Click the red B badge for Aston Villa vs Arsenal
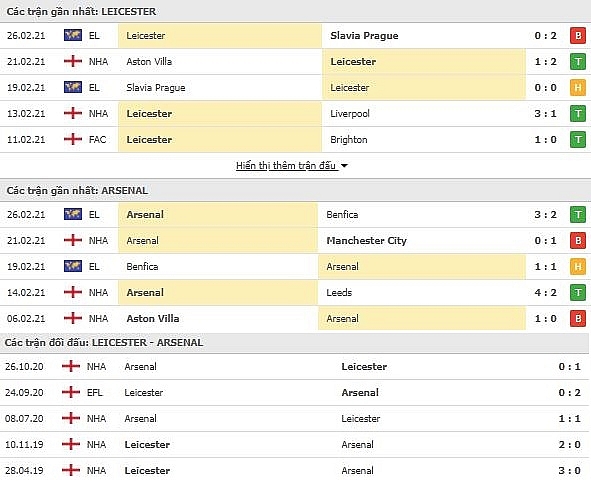This screenshot has height=487, width=591. tap(578, 319)
